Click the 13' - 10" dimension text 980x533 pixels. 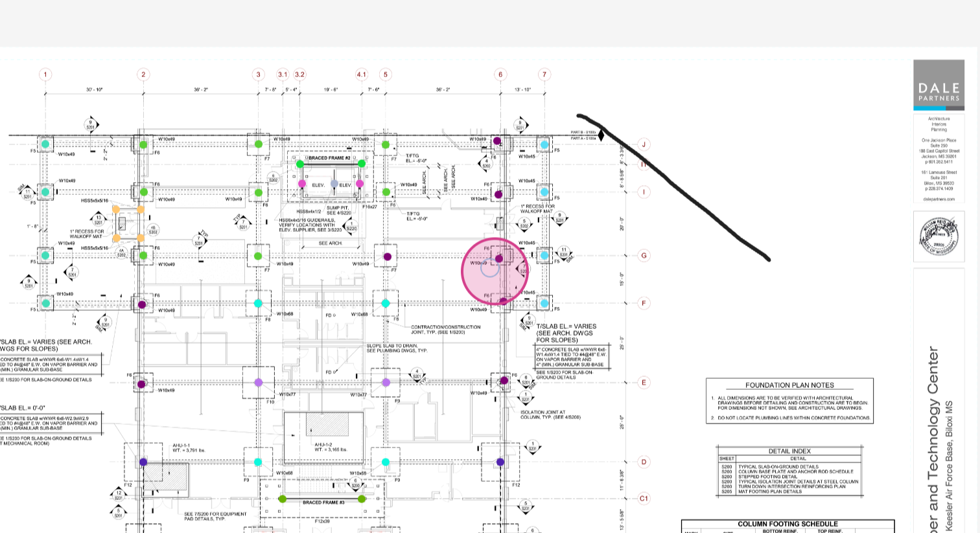(523, 89)
